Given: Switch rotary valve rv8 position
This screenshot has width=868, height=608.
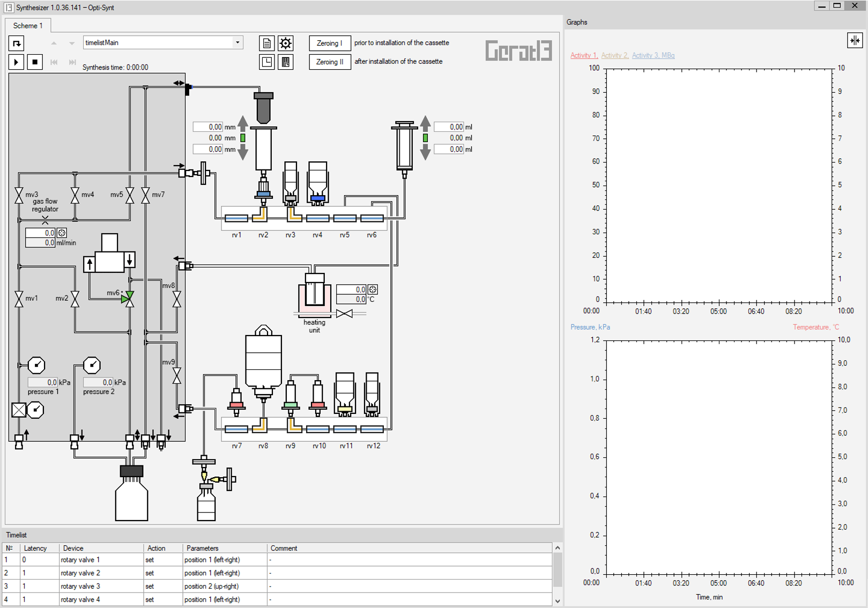Looking at the screenshot, I should 261,425.
